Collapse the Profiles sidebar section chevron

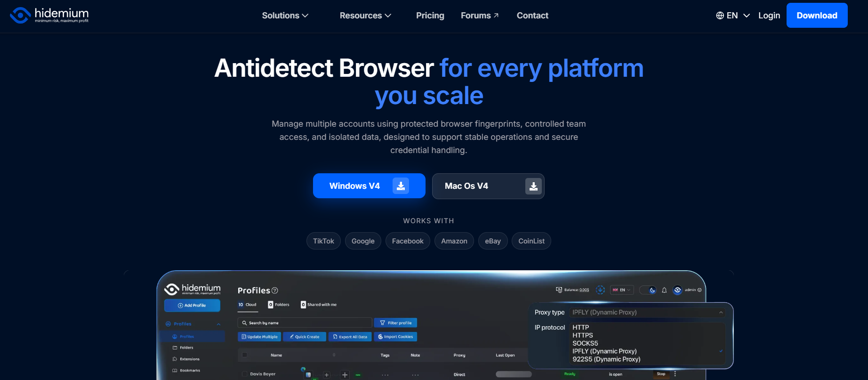(218, 324)
